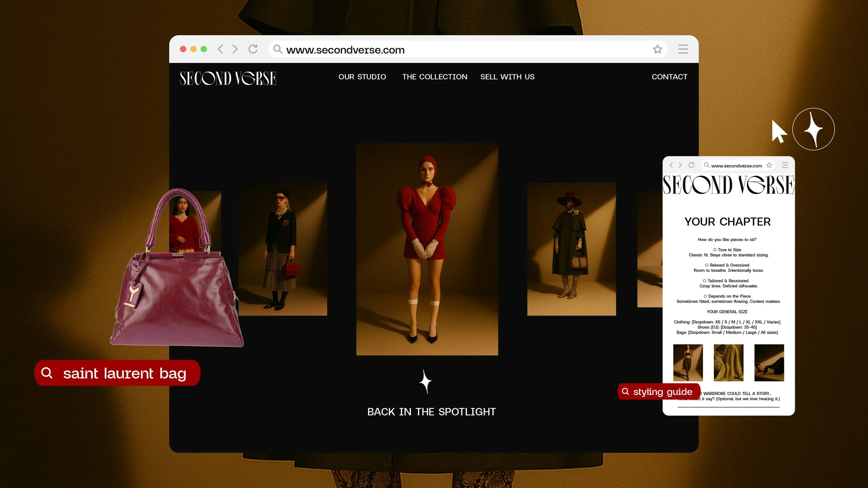Bookmark the page using the star icon

tap(657, 49)
